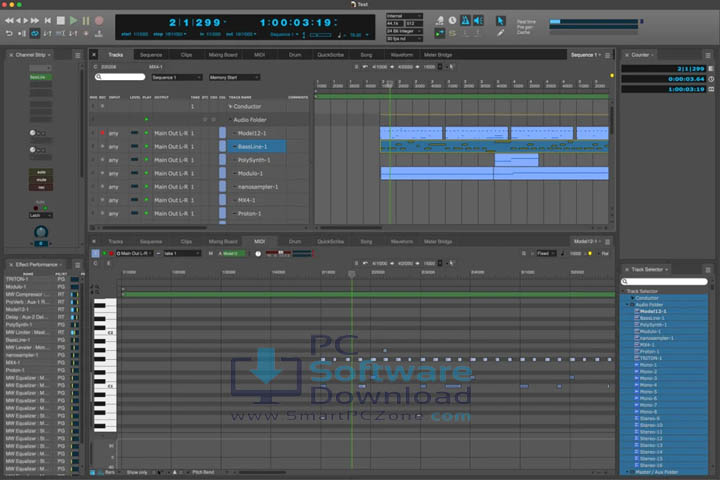Open the Effect Performance panel menu icon
Screen dimensions: 720x480
pos(77,265)
